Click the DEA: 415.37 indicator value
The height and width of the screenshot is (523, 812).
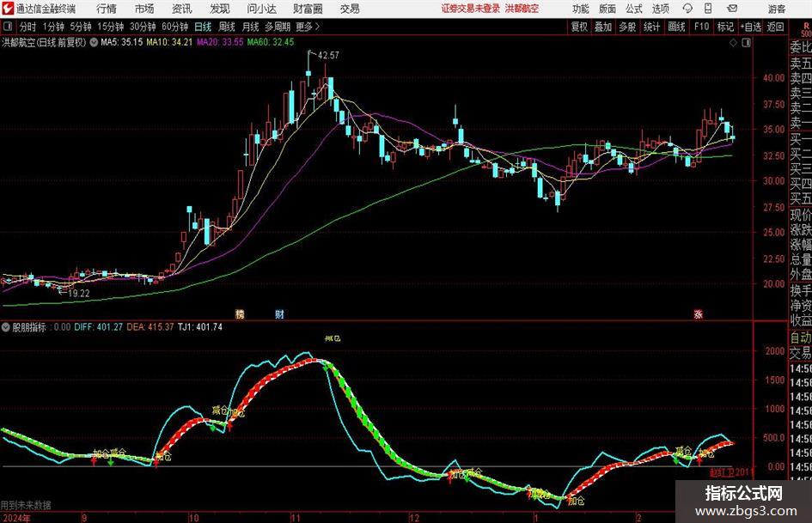(150, 327)
